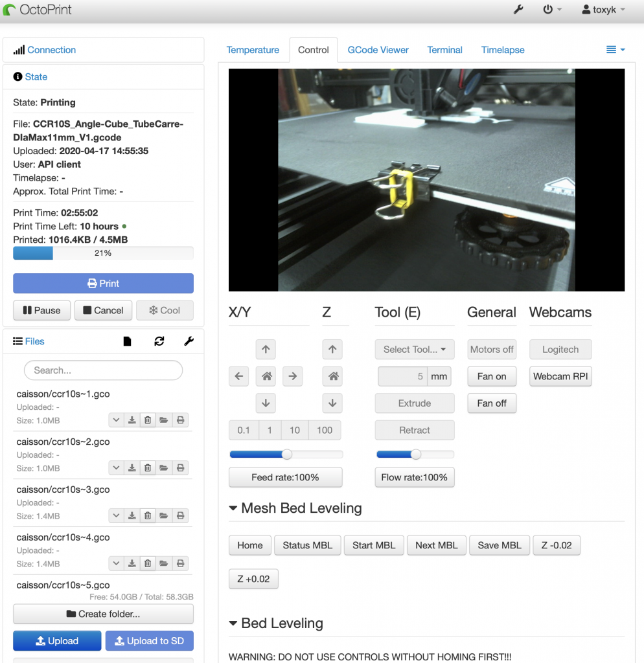Pause the current print

[41, 310]
